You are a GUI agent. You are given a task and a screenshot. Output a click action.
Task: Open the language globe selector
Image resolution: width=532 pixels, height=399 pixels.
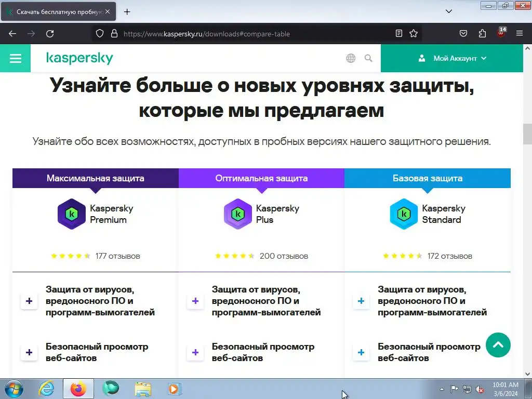(x=351, y=58)
